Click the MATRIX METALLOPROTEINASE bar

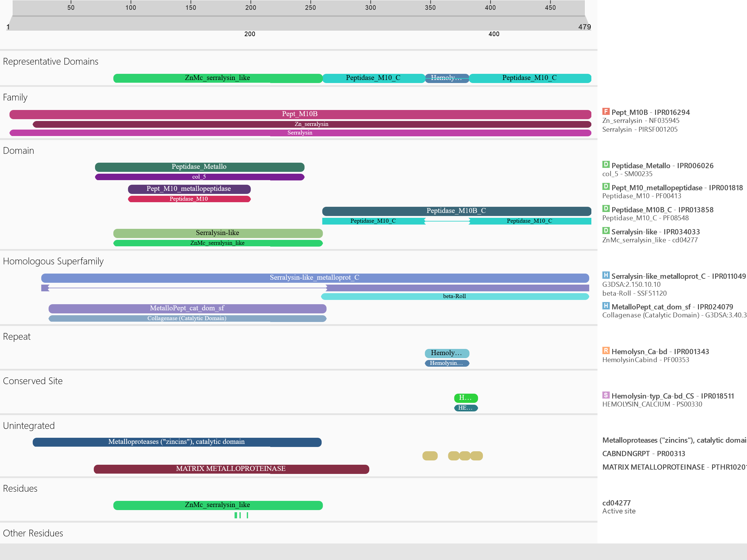coord(231,469)
